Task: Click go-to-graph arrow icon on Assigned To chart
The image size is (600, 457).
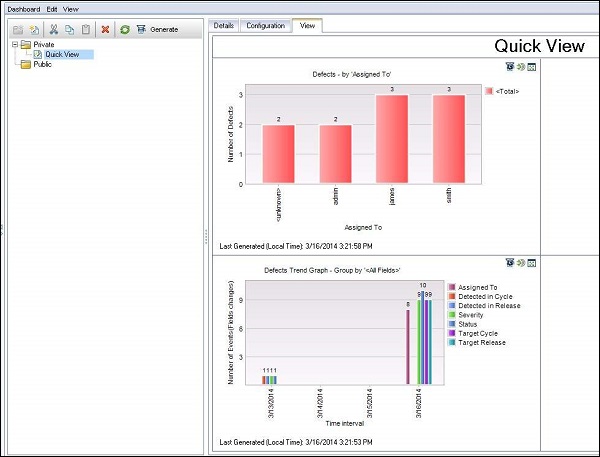Action: [x=521, y=67]
